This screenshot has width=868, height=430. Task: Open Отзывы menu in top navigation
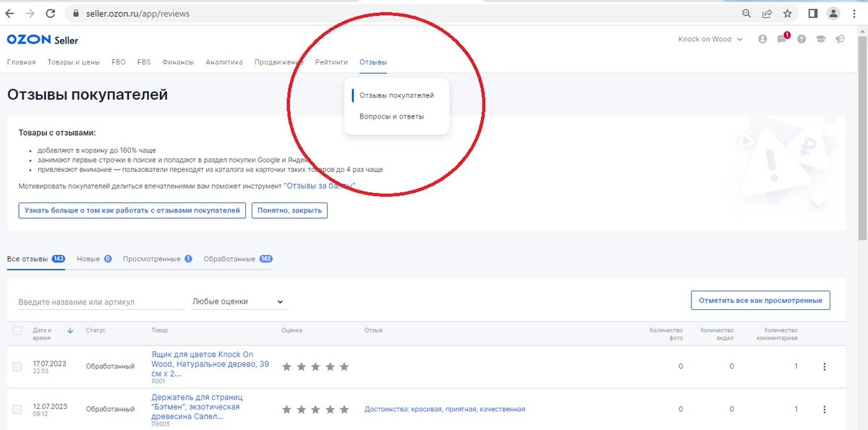coord(373,62)
